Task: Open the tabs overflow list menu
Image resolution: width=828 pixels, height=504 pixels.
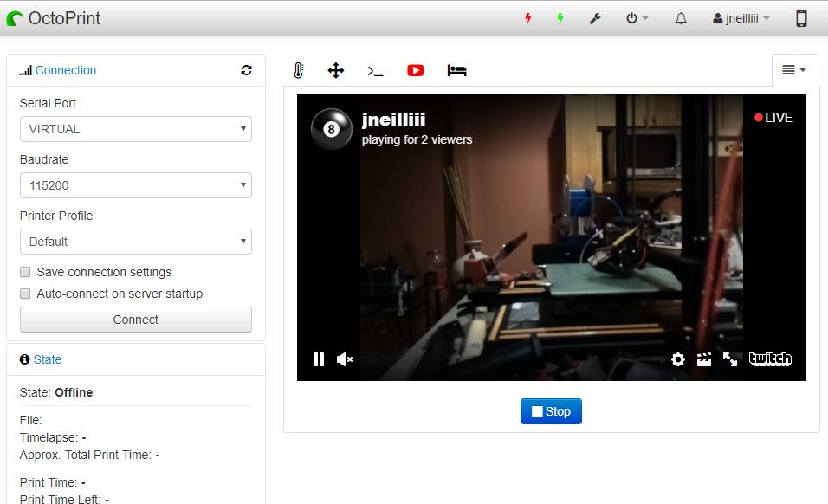Action: 794,69
